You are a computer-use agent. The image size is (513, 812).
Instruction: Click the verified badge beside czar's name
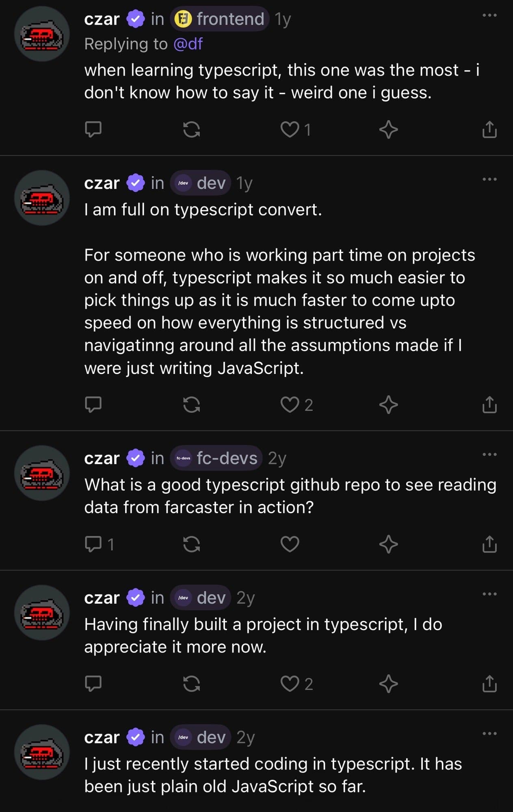(135, 18)
